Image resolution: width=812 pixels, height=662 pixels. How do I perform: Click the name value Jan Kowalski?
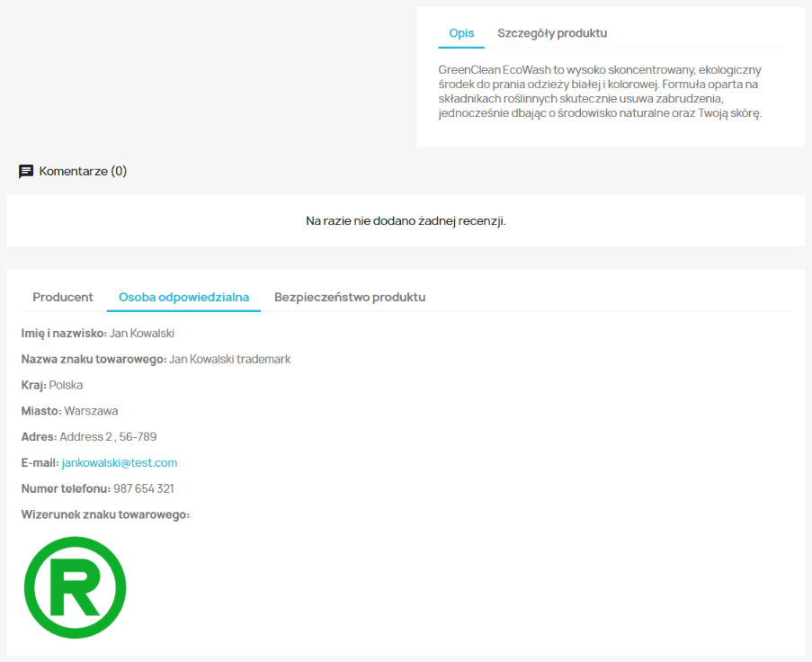[141, 333]
